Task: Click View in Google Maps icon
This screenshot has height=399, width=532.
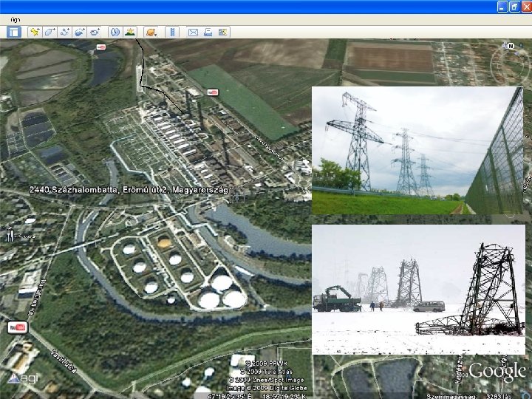Action: (x=223, y=32)
